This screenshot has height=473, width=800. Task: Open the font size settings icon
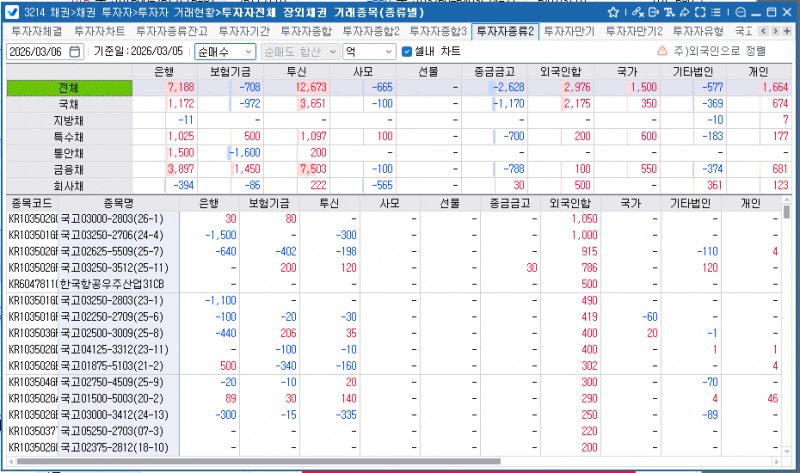(669, 12)
